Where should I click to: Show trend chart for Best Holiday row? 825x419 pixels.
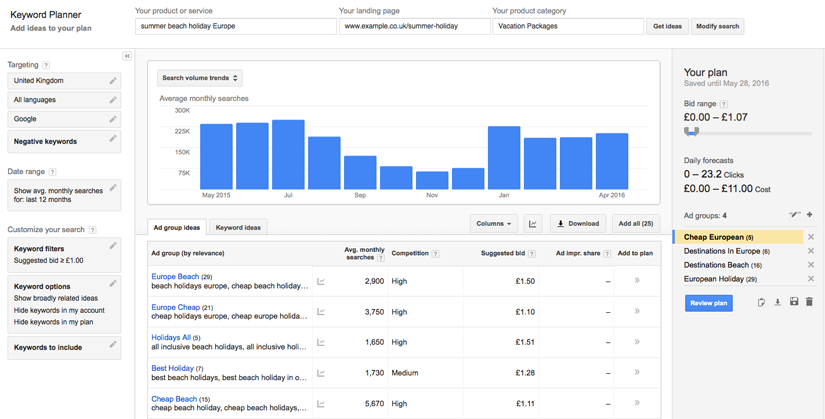(x=321, y=373)
